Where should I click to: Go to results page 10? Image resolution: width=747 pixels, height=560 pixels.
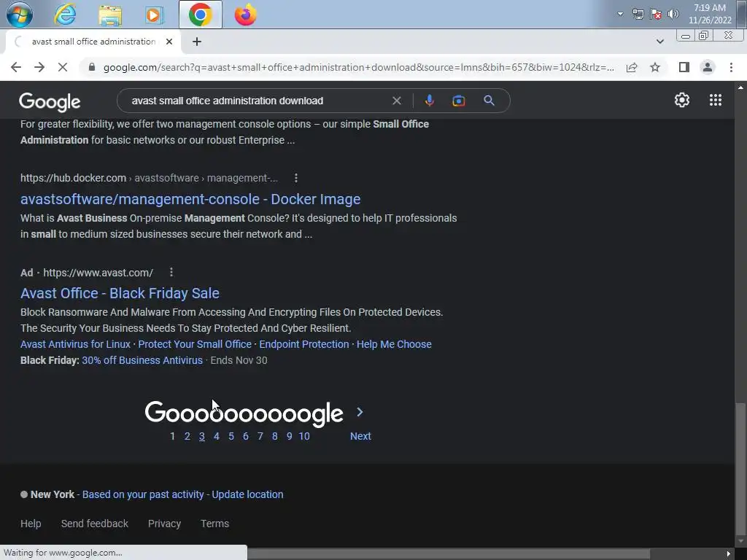(x=304, y=436)
